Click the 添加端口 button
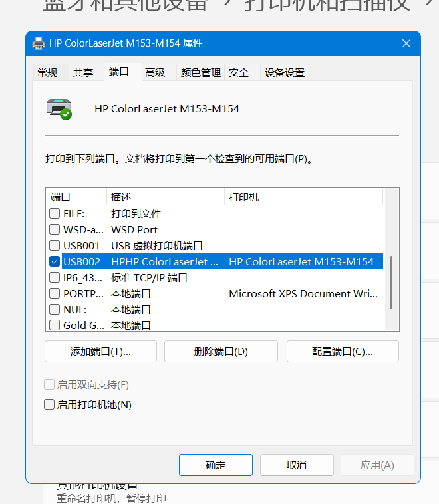439x504 pixels. tap(100, 352)
